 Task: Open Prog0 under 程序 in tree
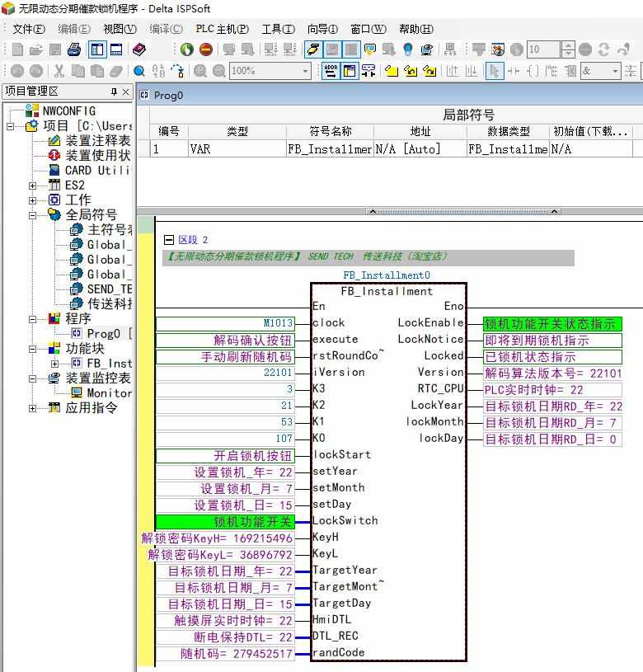point(103,333)
